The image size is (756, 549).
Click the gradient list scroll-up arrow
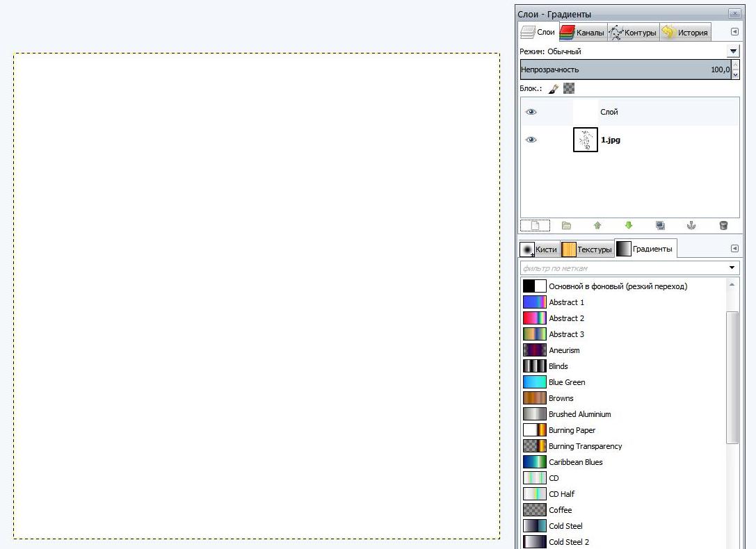(x=732, y=285)
